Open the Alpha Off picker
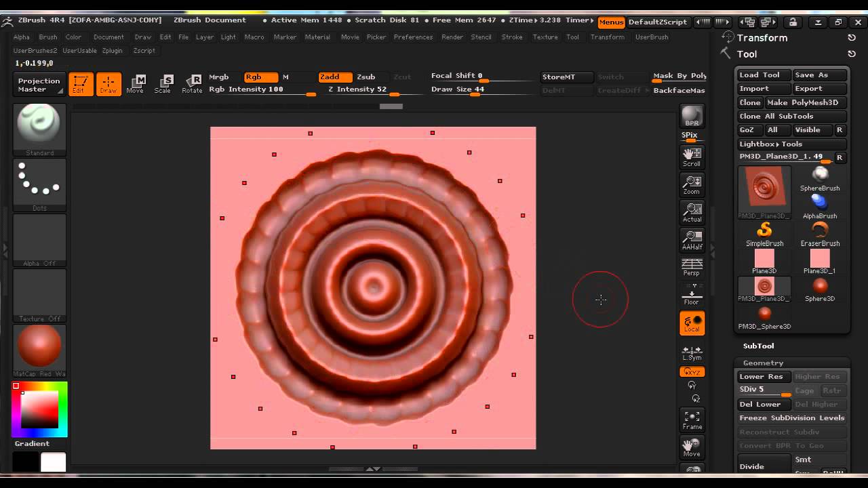This screenshot has height=488, width=868. [39, 241]
